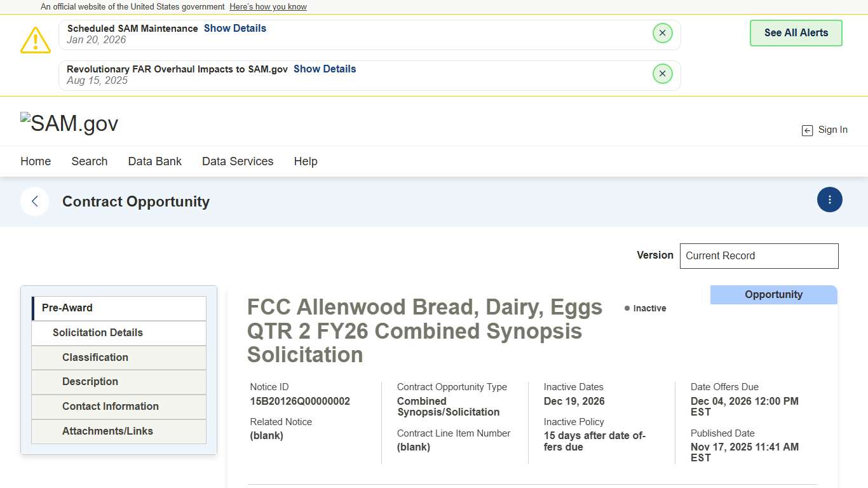
Task: Click the yellow warning triangle icon
Action: (x=36, y=40)
